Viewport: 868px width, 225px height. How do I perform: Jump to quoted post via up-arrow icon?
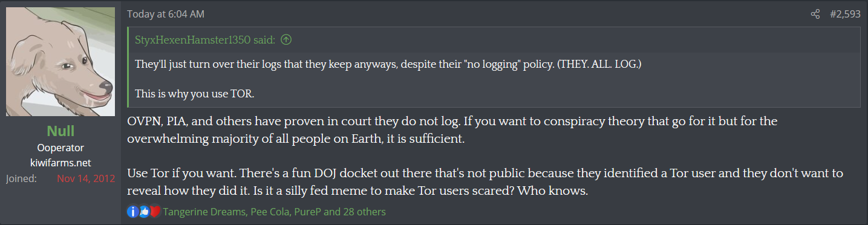coord(286,40)
